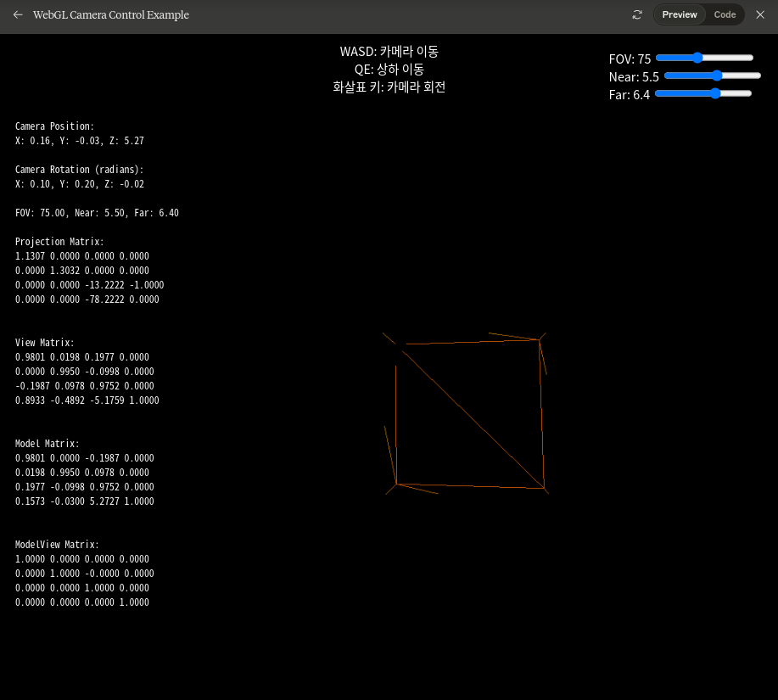Click the 'QE: 상하 이동' instruction text
778x700 pixels.
tap(389, 70)
